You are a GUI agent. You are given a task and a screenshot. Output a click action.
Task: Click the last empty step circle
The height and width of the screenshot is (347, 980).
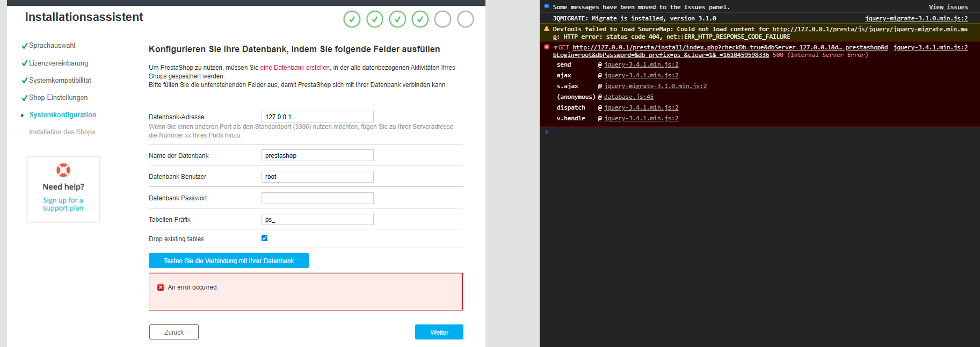466,19
